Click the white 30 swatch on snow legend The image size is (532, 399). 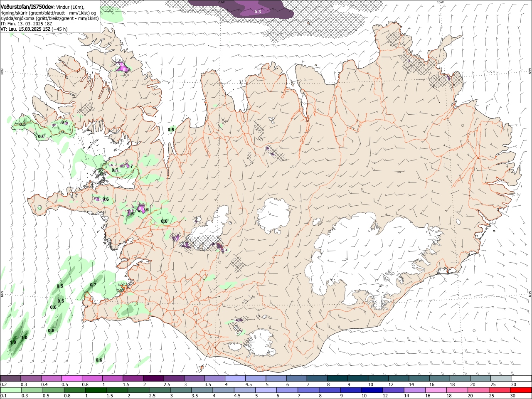[521, 379]
